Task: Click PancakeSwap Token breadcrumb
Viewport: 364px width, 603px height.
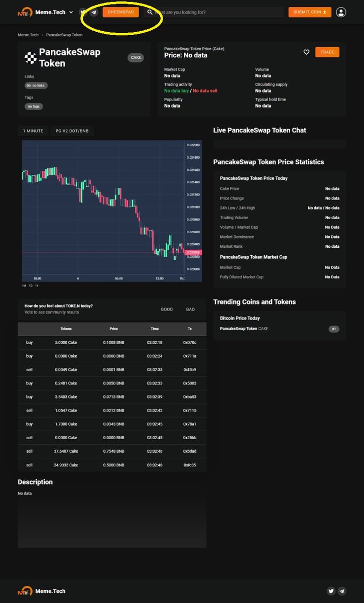Action: coord(64,35)
